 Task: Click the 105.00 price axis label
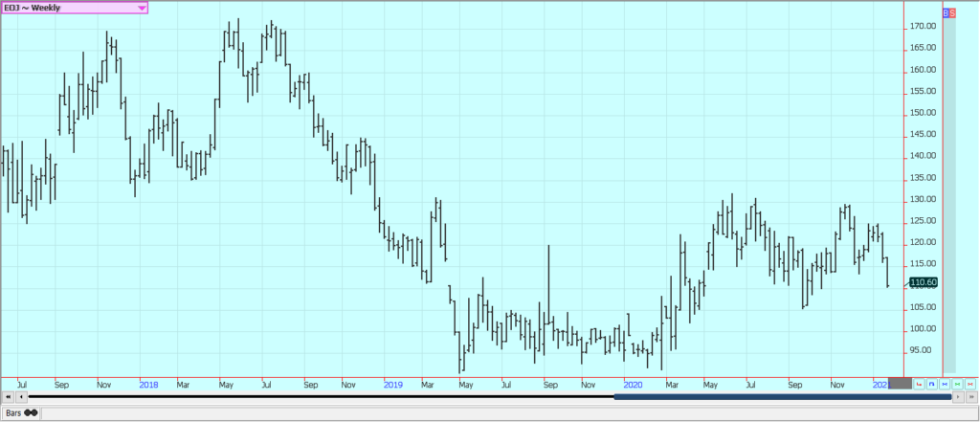923,307
